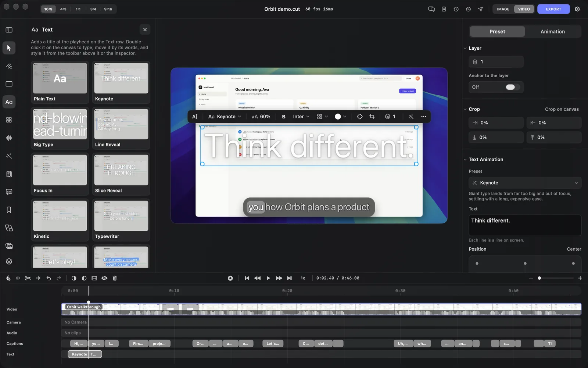Redo the action in timeline toolbar

[x=59, y=278]
